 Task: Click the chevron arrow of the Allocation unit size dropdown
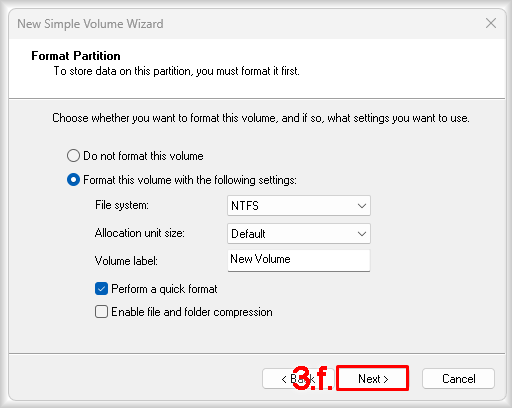(x=362, y=234)
